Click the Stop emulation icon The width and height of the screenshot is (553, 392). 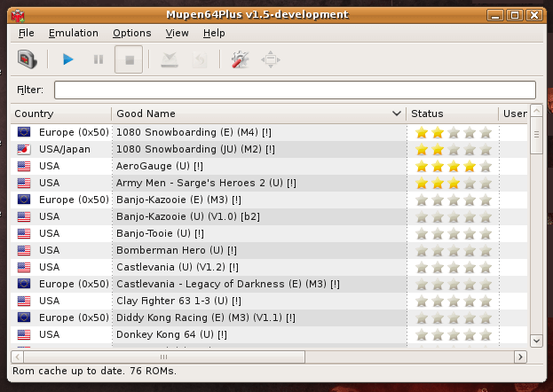click(x=129, y=60)
